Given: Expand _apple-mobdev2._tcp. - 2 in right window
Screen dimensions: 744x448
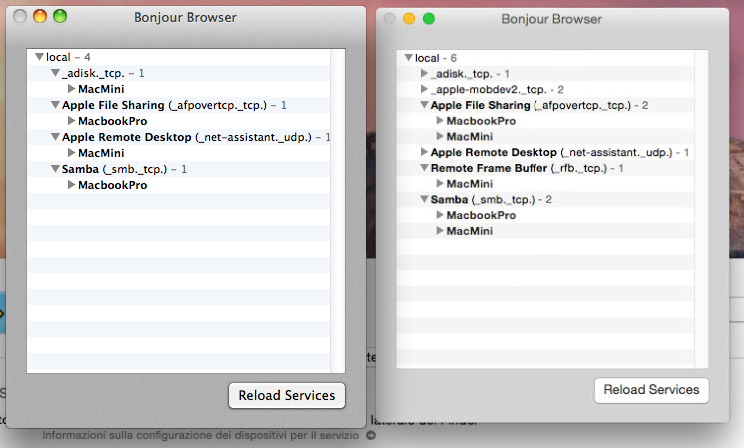Looking at the screenshot, I should pos(424,89).
